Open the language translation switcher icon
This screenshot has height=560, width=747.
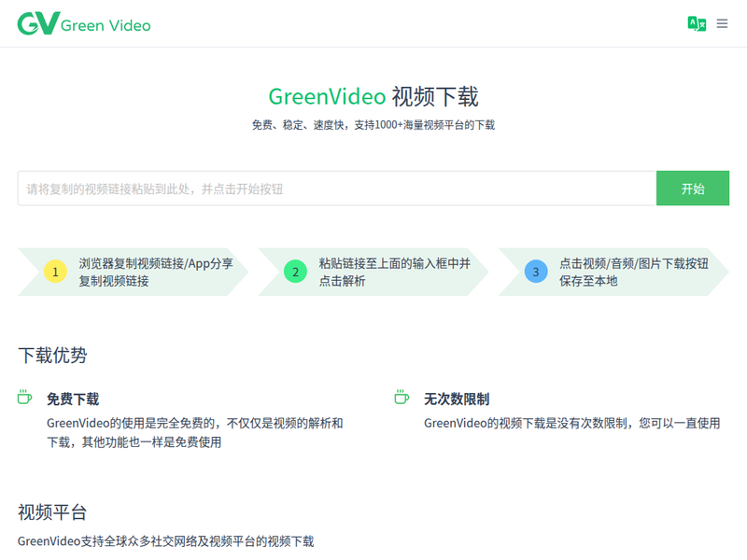click(x=697, y=23)
